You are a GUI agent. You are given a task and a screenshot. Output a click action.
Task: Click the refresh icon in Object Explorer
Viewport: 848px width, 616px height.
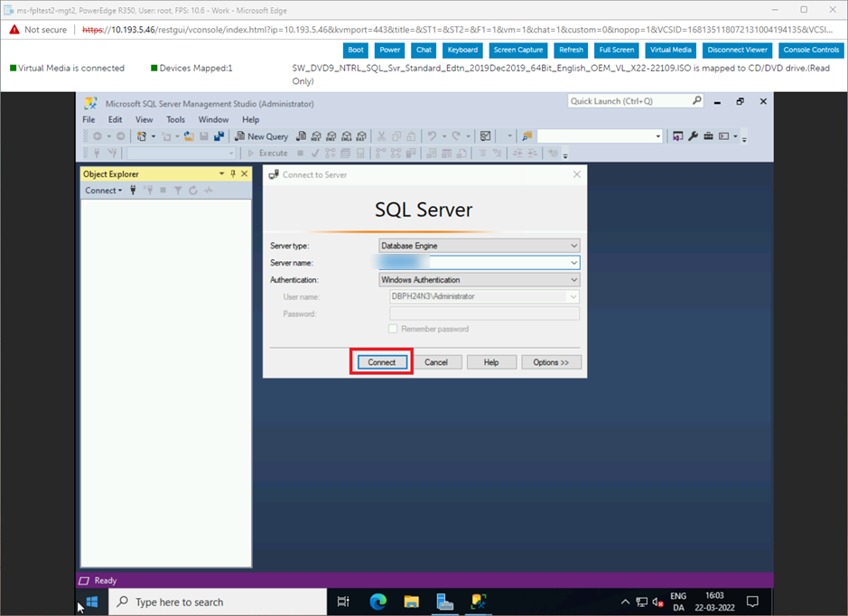tap(193, 191)
